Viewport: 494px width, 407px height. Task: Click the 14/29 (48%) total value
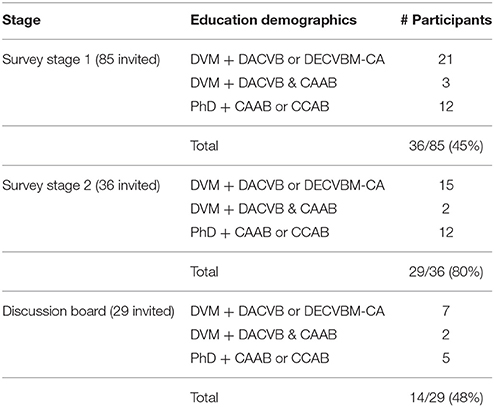point(446,398)
